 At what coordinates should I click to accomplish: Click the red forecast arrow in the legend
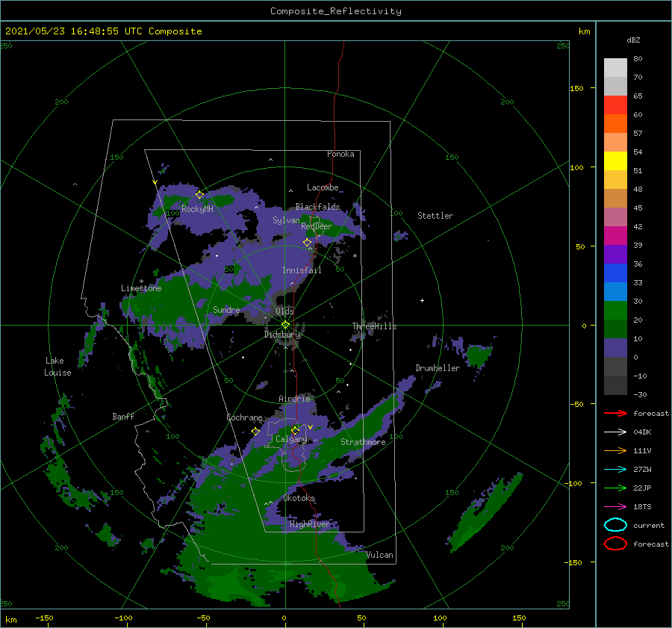point(615,413)
